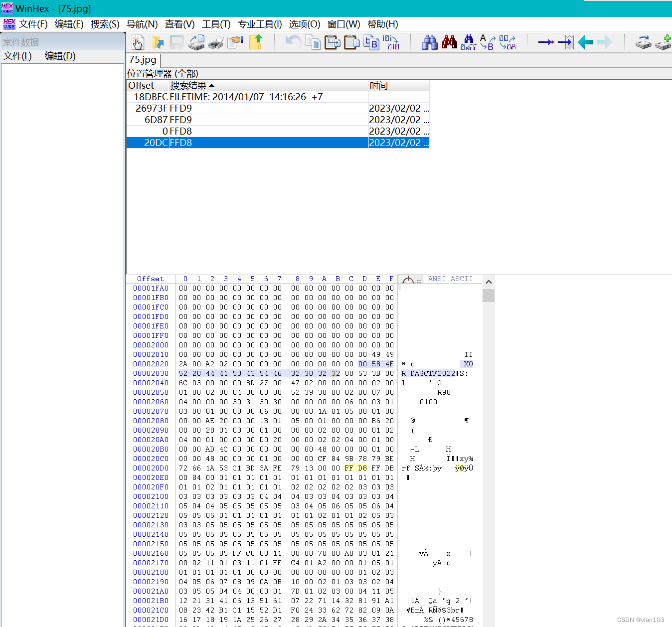This screenshot has width=672, height=627.
Task: Click the hex view scrollbar thumb
Action: click(x=489, y=296)
